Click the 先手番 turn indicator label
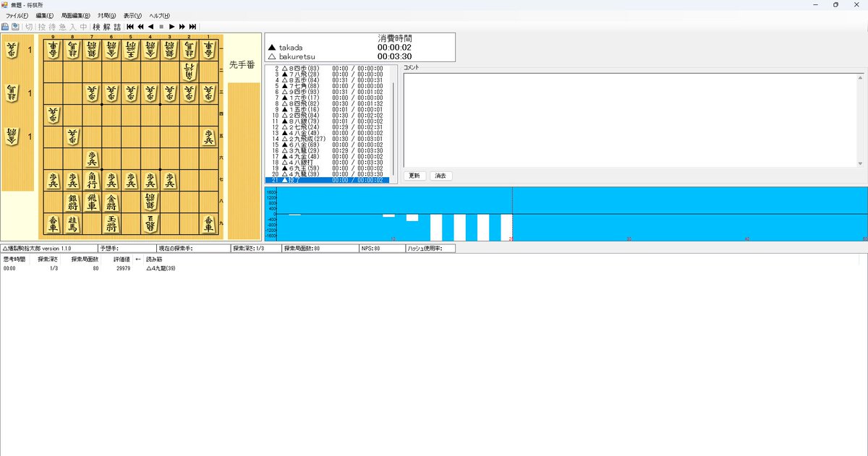Screen dimensions: 868x456 click(242, 64)
